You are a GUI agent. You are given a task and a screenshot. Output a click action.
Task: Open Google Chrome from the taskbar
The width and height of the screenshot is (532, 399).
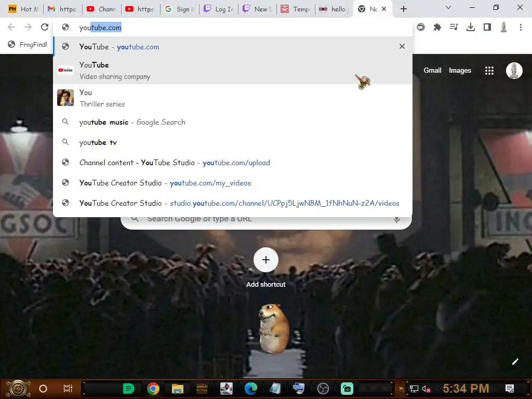(x=153, y=389)
